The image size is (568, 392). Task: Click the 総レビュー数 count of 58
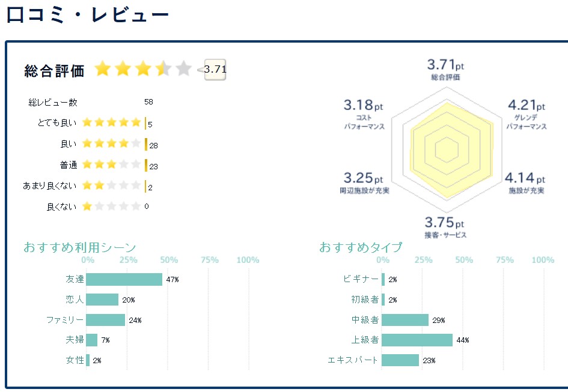pyautogui.click(x=148, y=103)
